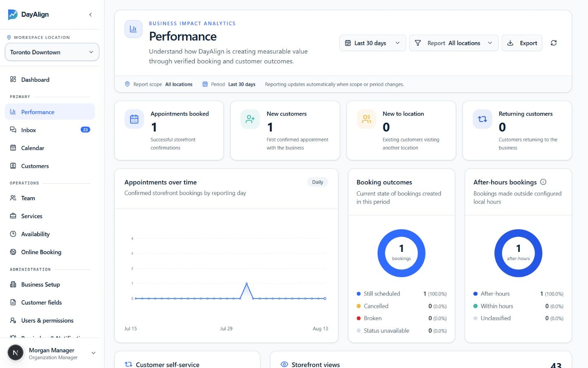Click the Broken red legend dot
Screen dimensions: 588x368
[x=359, y=318]
